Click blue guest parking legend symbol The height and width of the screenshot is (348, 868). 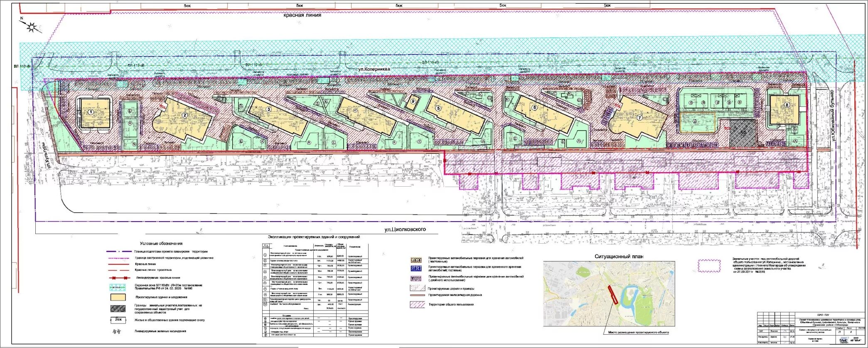tap(416, 269)
